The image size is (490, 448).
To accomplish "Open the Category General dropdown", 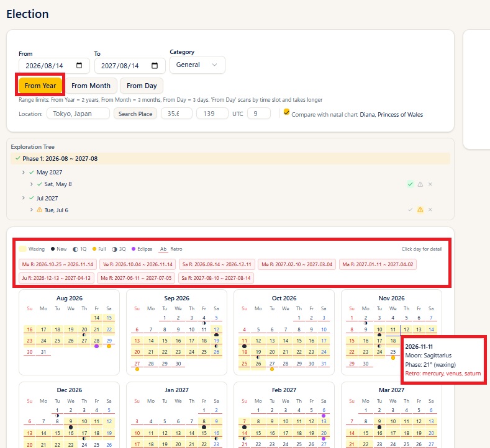I will coord(197,65).
